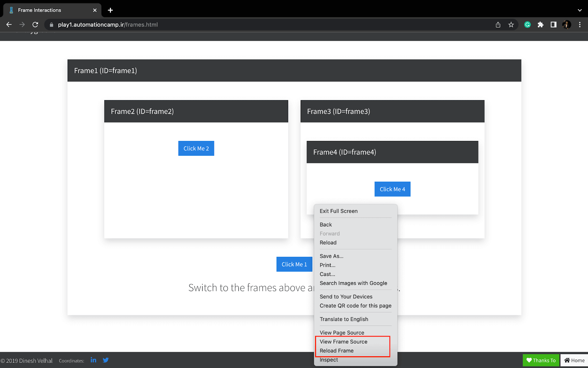Open the Extensions puzzle piece icon
This screenshot has width=588, height=368.
(x=541, y=25)
